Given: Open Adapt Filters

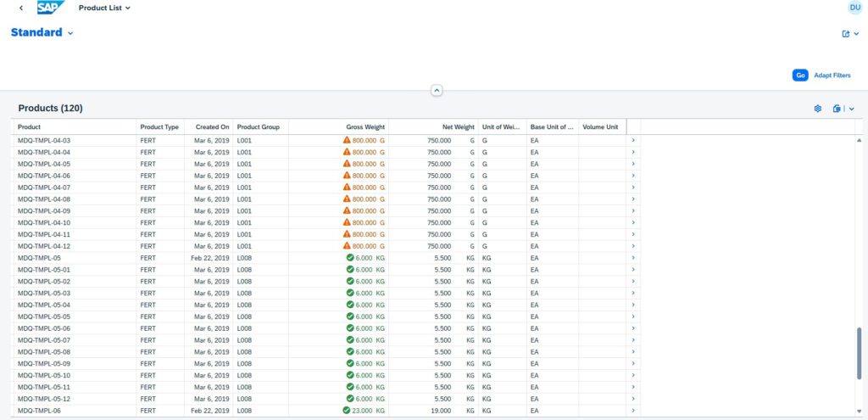Looking at the screenshot, I should (x=832, y=76).
